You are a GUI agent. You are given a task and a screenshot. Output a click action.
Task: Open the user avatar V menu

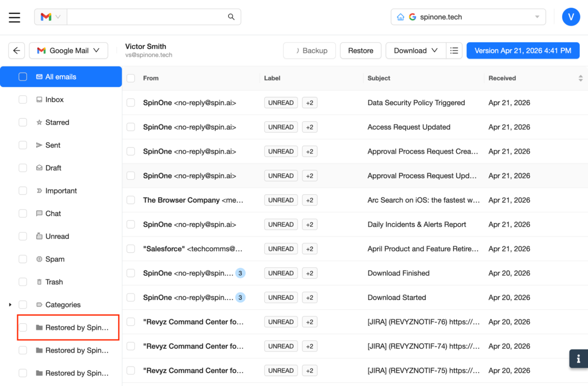click(571, 17)
